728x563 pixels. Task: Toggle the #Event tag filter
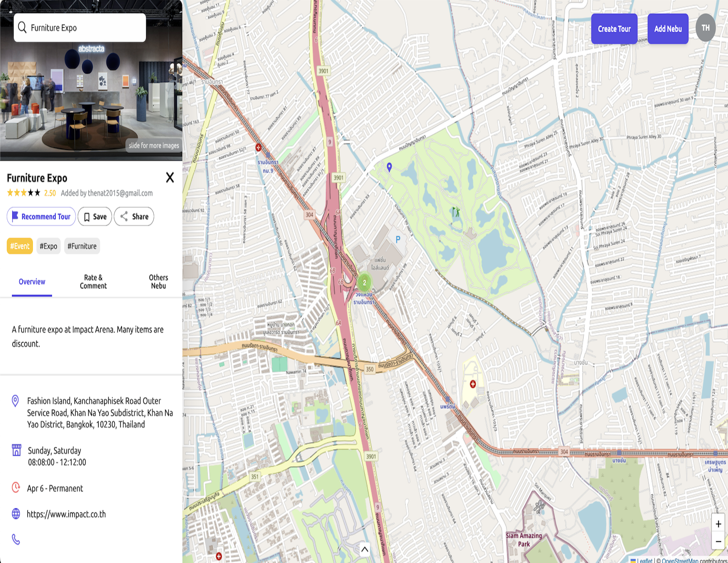(20, 246)
